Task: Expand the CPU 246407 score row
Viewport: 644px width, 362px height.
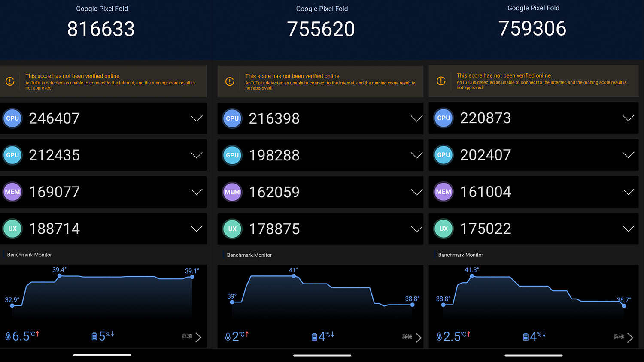Action: point(196,118)
